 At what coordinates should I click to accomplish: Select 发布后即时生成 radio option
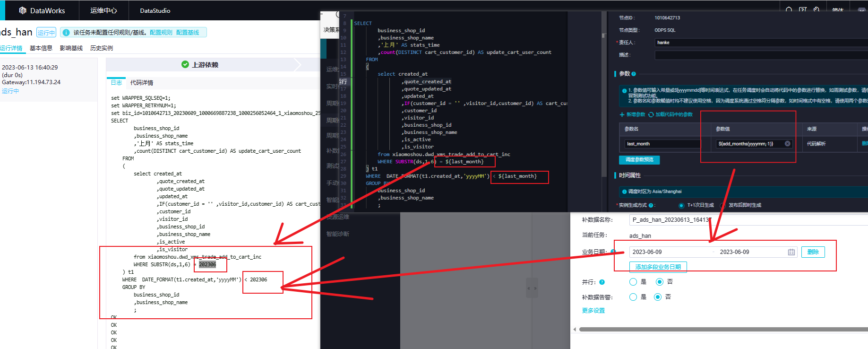click(x=722, y=205)
